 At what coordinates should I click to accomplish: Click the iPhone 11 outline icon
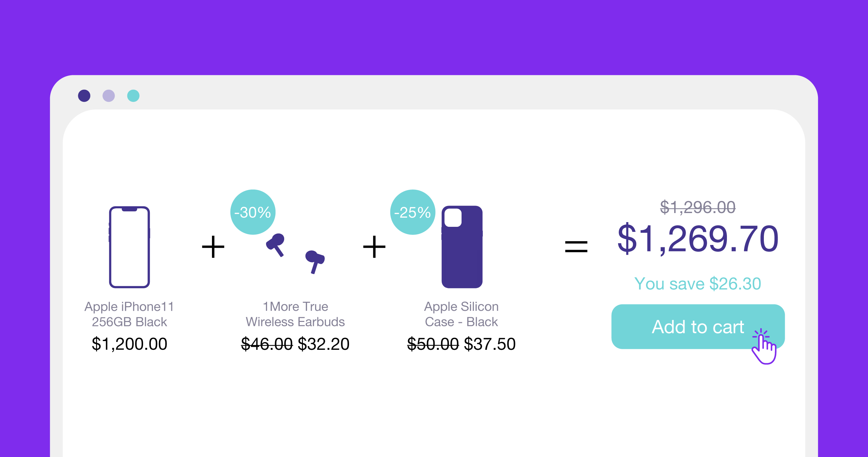coord(129,247)
